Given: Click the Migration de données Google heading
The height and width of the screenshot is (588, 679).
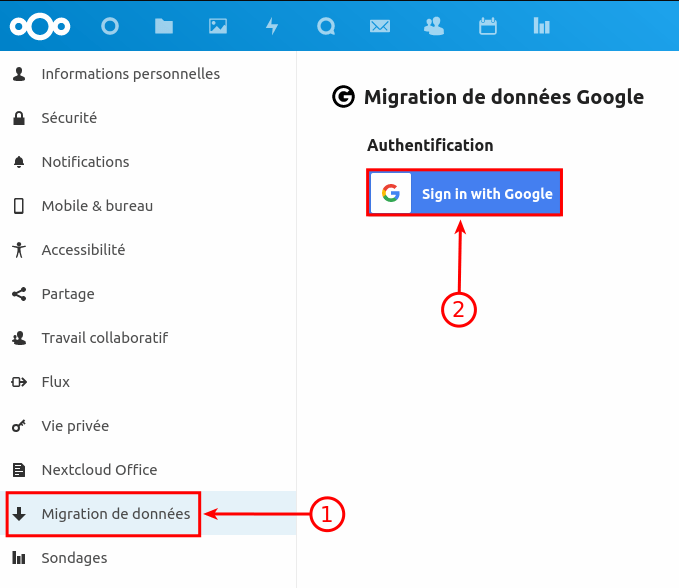Looking at the screenshot, I should 504,97.
